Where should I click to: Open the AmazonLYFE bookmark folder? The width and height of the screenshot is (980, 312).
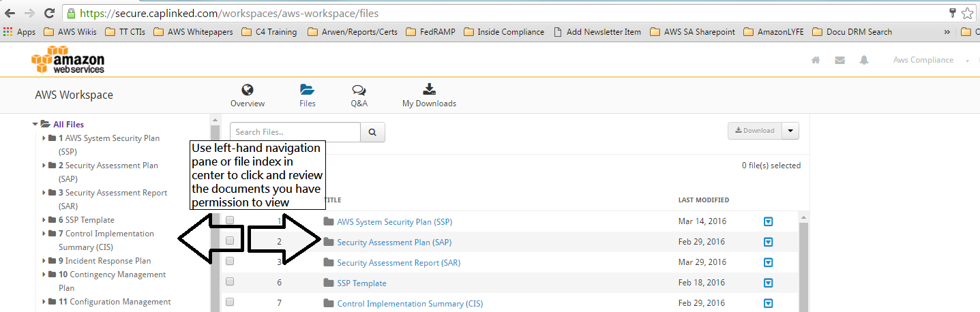773,31
